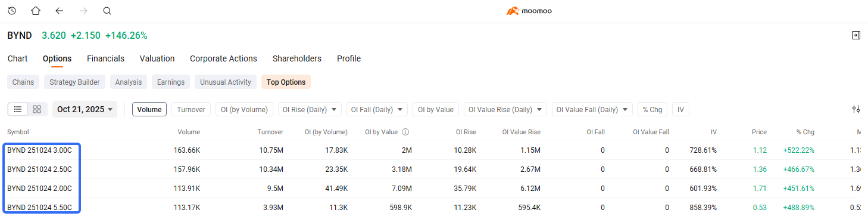Click the 35.79K OI Rise cell

464,189
